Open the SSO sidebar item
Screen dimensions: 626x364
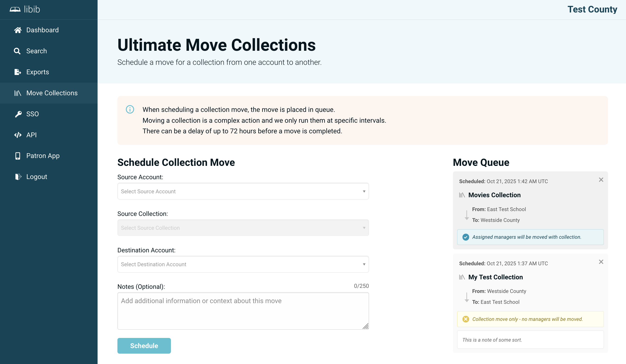pyautogui.click(x=49, y=114)
